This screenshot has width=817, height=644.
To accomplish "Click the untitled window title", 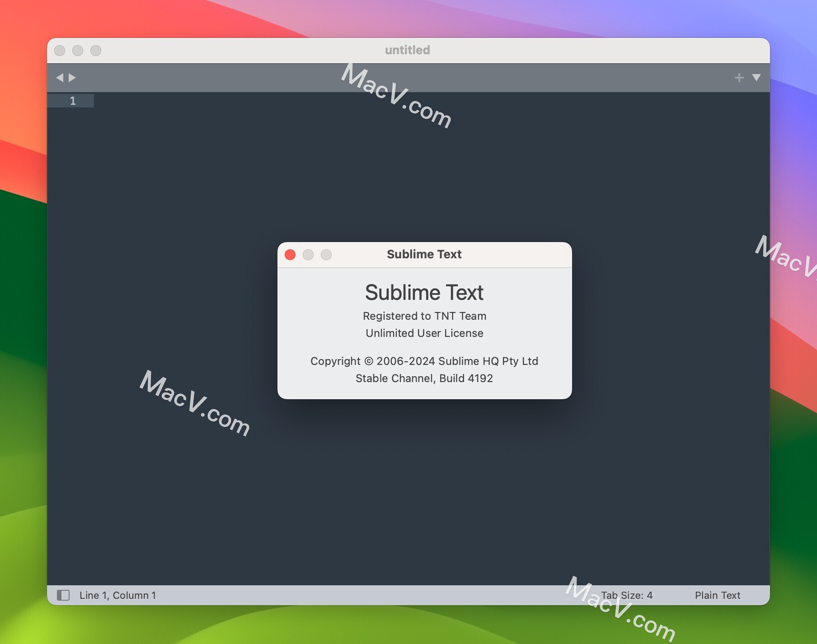I will click(x=407, y=50).
